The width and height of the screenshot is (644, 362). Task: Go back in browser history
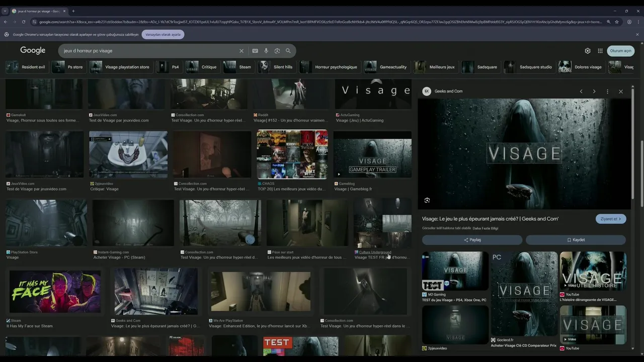(x=6, y=22)
